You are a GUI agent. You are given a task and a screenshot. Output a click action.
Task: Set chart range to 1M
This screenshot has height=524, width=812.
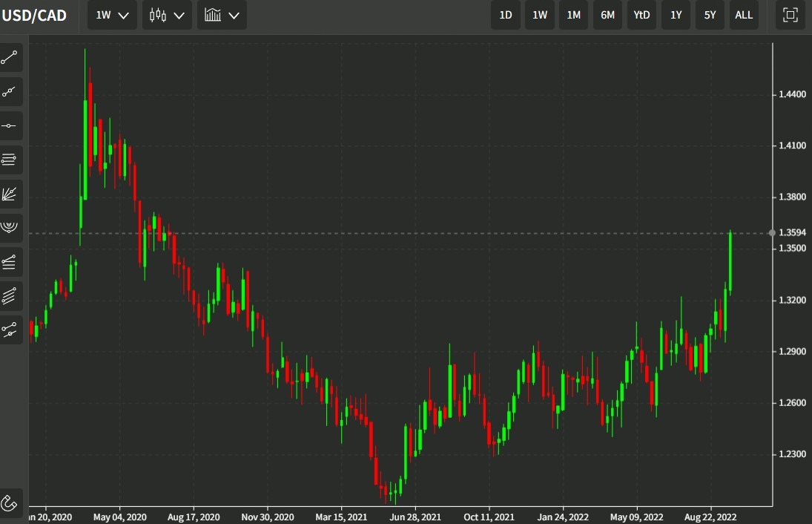574,15
